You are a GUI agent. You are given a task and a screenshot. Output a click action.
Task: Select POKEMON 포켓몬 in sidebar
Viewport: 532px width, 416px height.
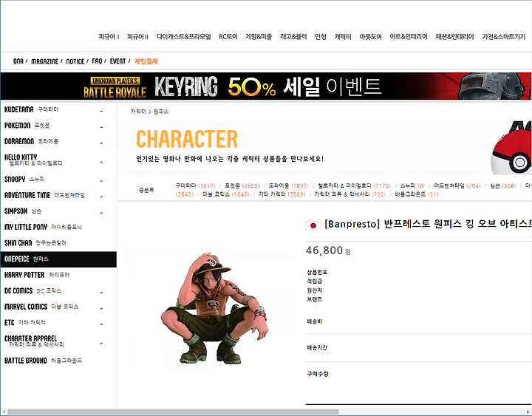pos(27,126)
